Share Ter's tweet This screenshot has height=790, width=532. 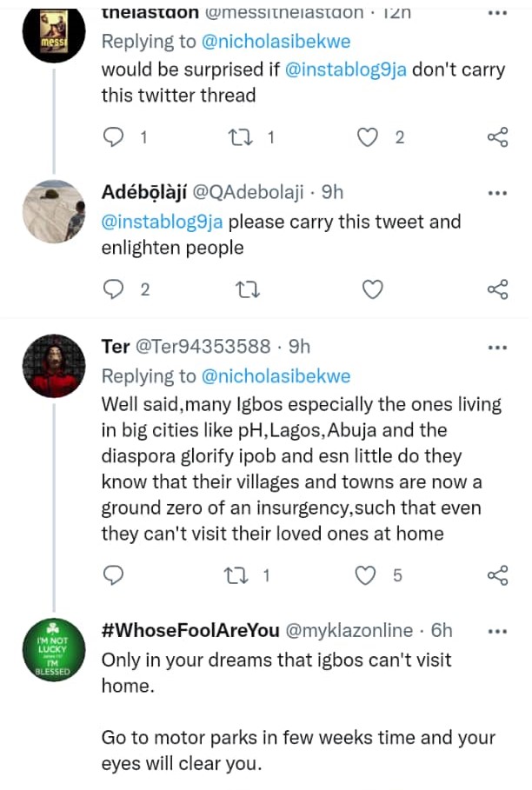[497, 574]
